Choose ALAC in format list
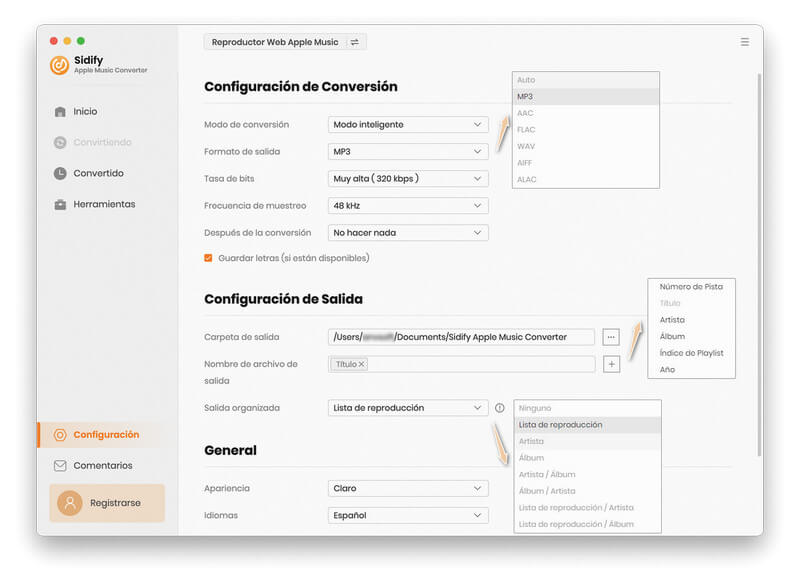The image size is (800, 584). (586, 180)
